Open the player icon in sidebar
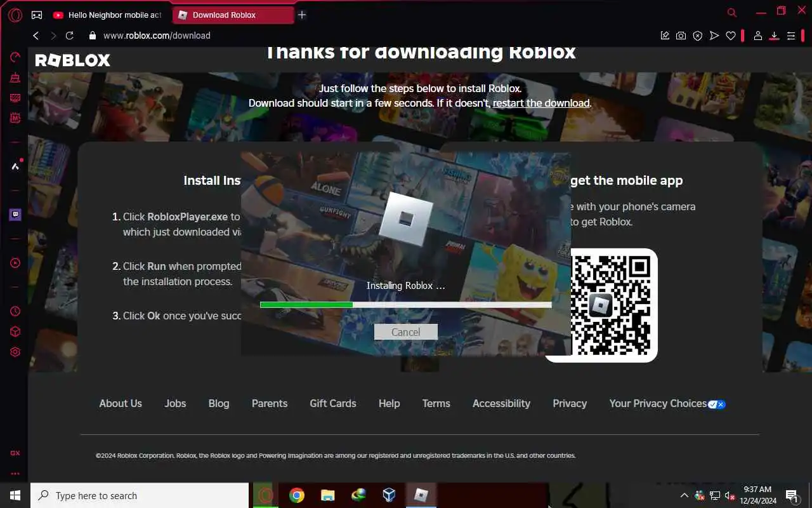 coord(15,263)
